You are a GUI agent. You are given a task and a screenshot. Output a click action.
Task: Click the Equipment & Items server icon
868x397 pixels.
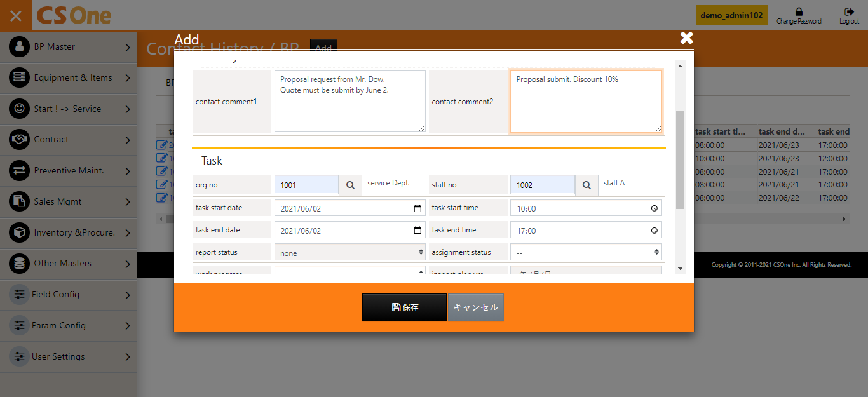[x=19, y=77]
